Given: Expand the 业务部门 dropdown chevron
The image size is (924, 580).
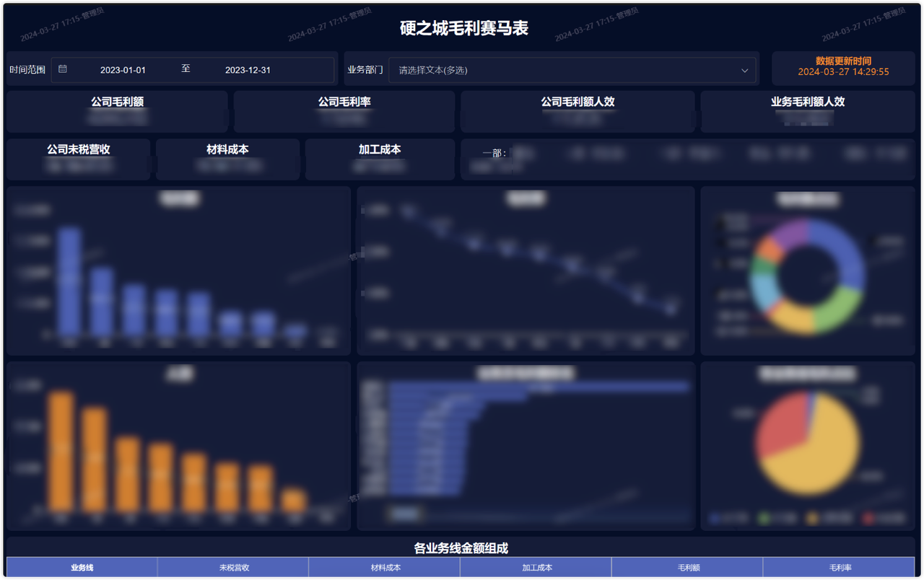Looking at the screenshot, I should point(745,71).
